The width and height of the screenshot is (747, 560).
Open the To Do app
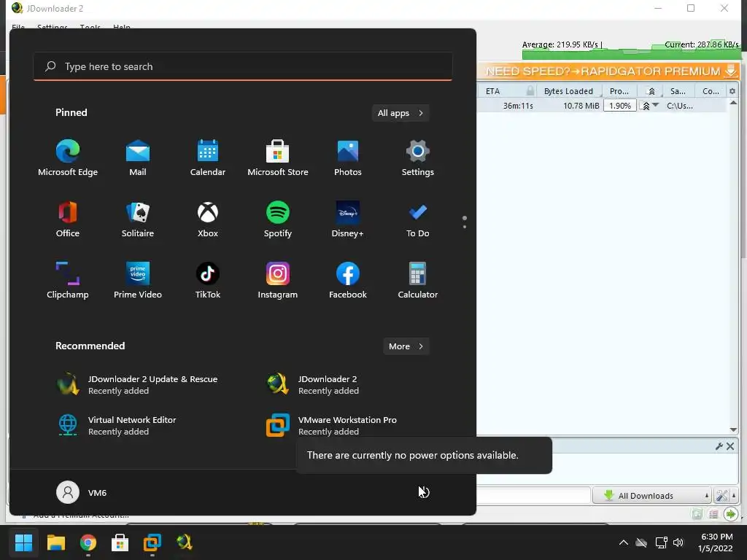coord(418,219)
